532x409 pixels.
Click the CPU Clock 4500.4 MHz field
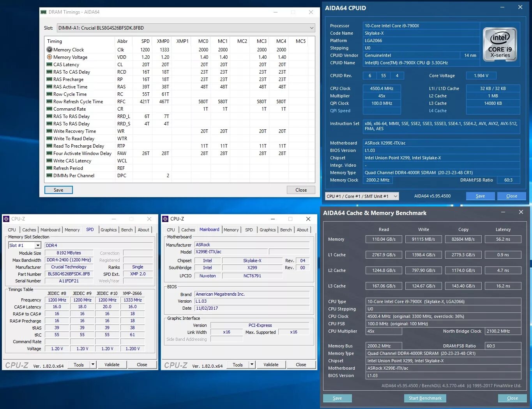click(x=382, y=89)
